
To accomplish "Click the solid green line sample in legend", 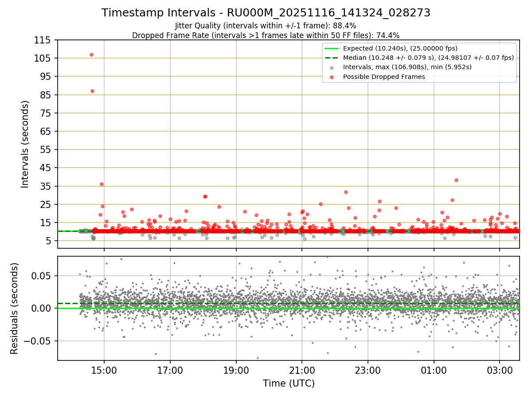I will pos(332,48).
